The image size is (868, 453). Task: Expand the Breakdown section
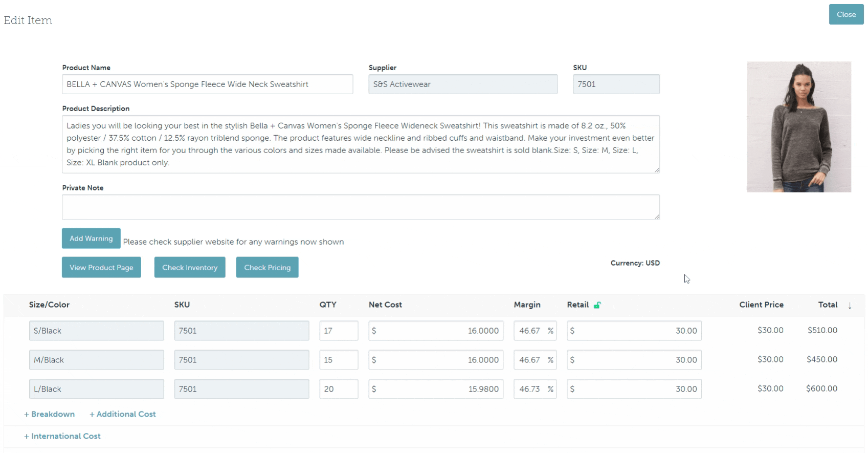(x=50, y=414)
